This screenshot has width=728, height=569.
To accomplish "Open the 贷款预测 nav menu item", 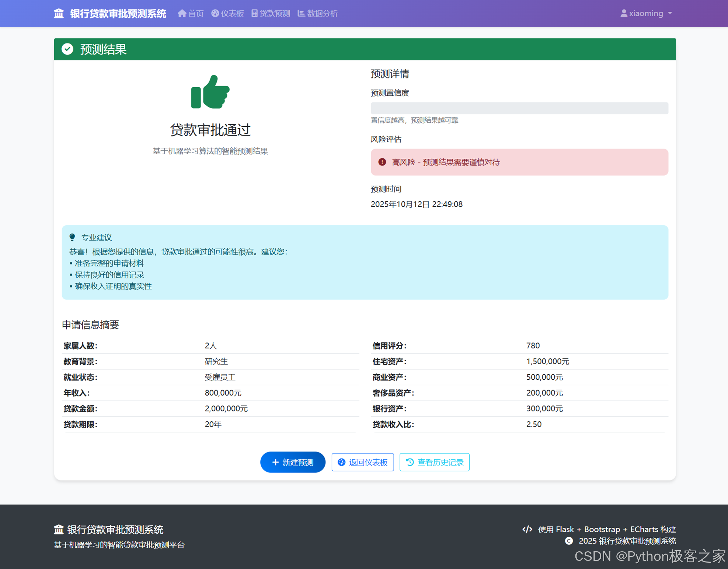I will click(275, 14).
